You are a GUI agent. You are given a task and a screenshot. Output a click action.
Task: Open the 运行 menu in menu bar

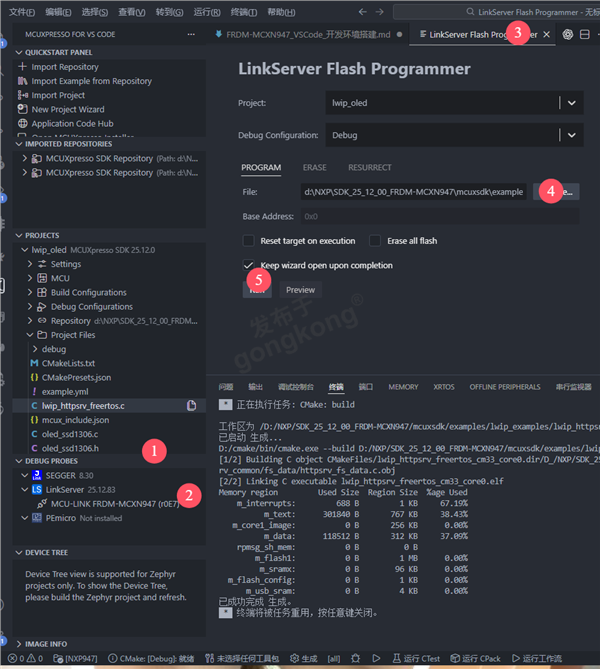click(207, 12)
